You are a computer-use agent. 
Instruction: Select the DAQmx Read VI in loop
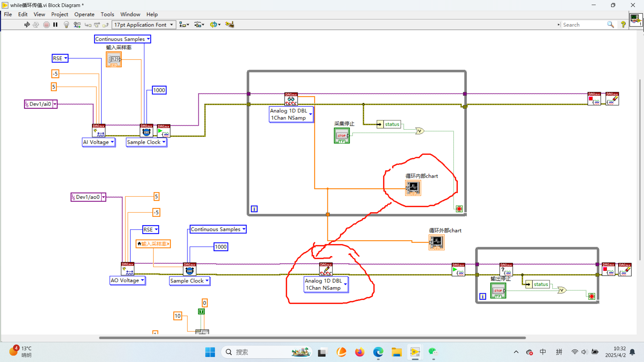tap(291, 99)
